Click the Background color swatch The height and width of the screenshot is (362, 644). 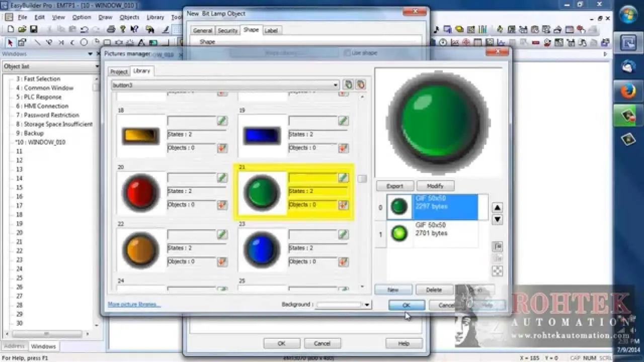[339, 305]
